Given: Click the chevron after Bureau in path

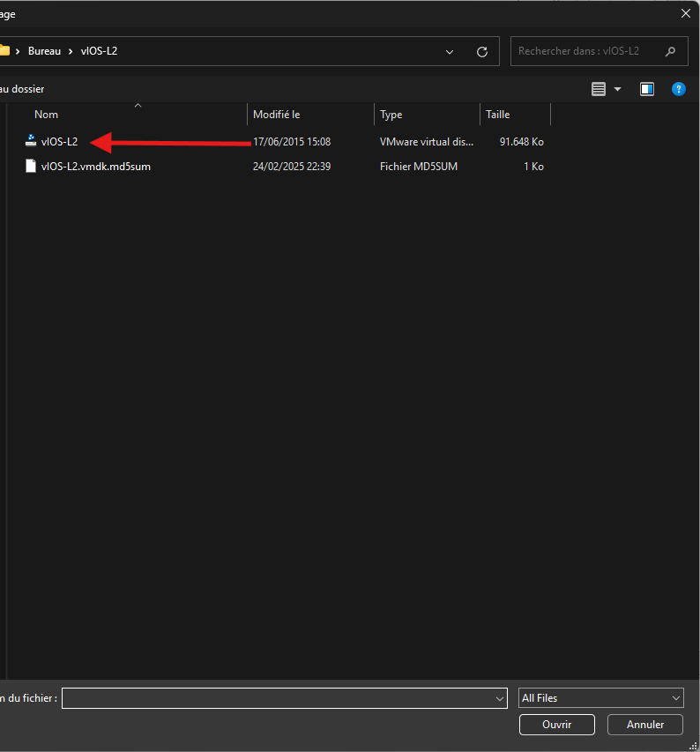Looking at the screenshot, I should 71,51.
